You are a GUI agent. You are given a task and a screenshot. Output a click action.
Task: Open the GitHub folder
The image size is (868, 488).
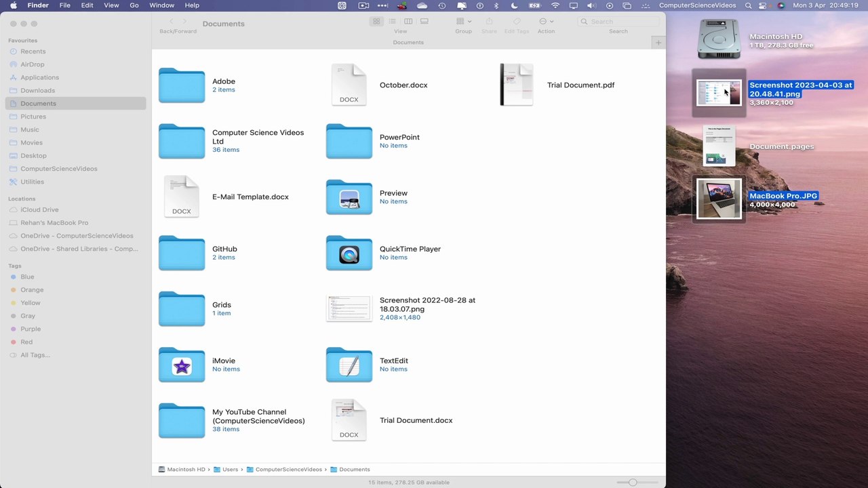click(182, 253)
